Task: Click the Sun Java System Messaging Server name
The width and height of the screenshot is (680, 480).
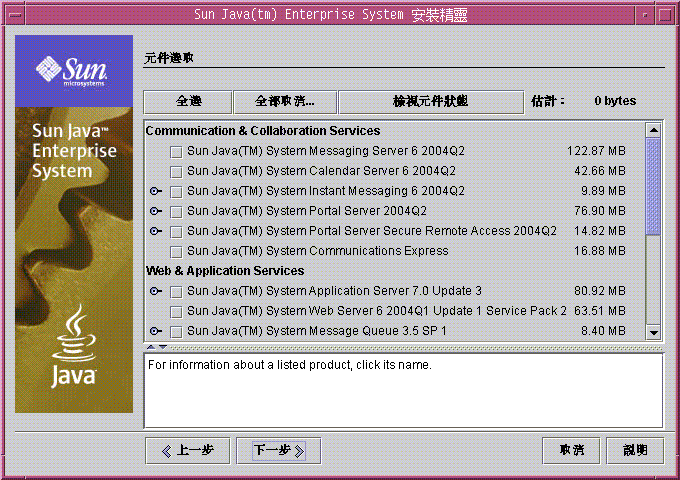Action: (x=326, y=151)
